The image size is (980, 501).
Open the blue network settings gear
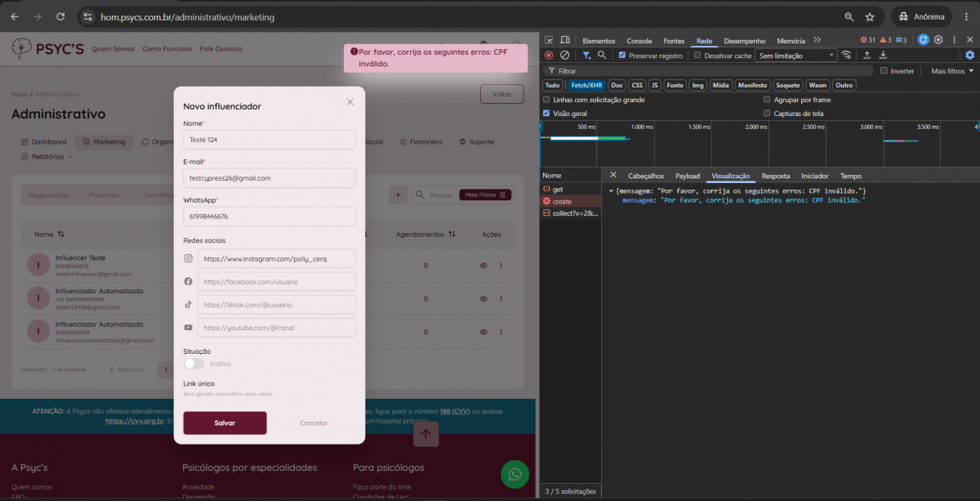coord(970,55)
